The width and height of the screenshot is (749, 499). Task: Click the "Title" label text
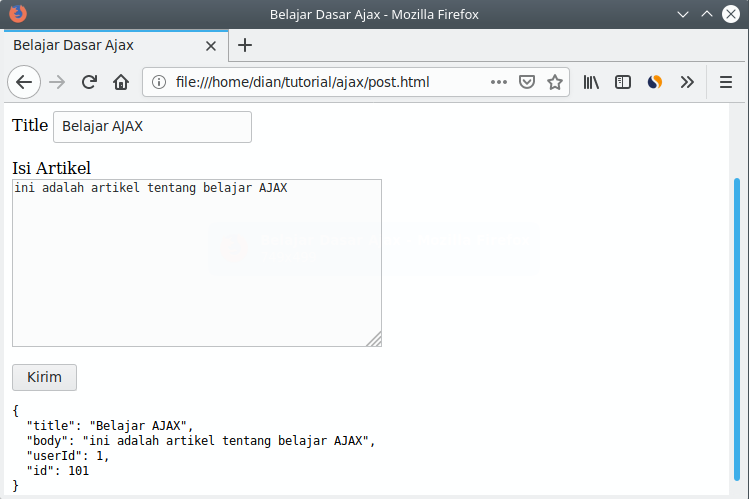coord(30,125)
